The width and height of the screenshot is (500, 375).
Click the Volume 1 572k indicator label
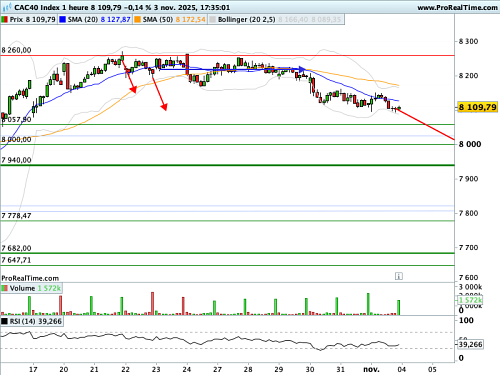click(x=35, y=288)
